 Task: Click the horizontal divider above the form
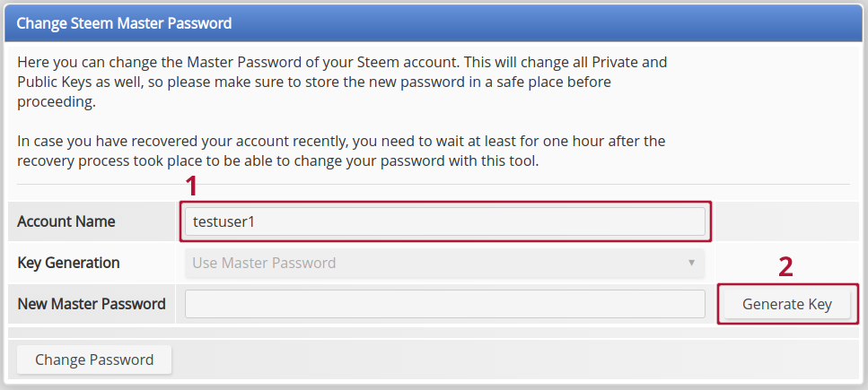click(433, 185)
